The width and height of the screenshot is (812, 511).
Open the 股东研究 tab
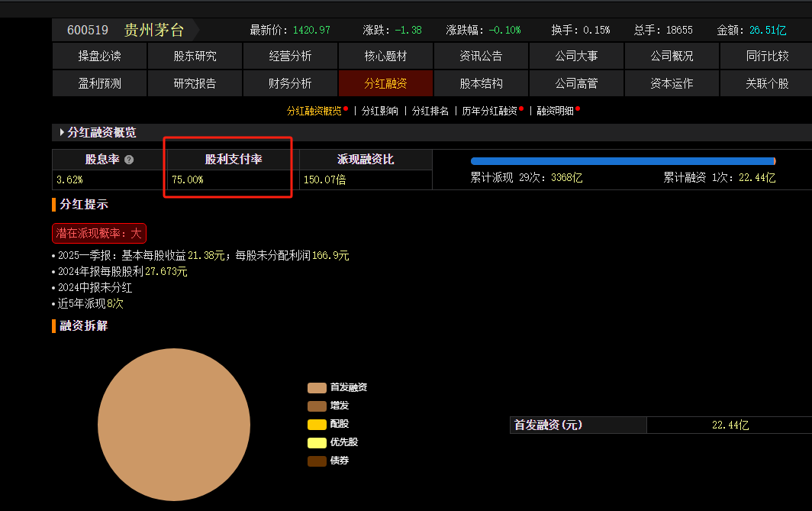(195, 56)
